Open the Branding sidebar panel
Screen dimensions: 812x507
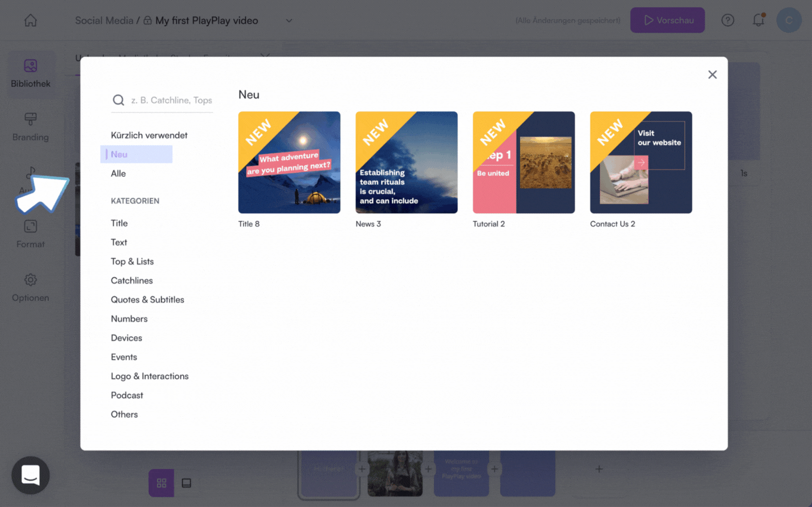[x=30, y=127]
